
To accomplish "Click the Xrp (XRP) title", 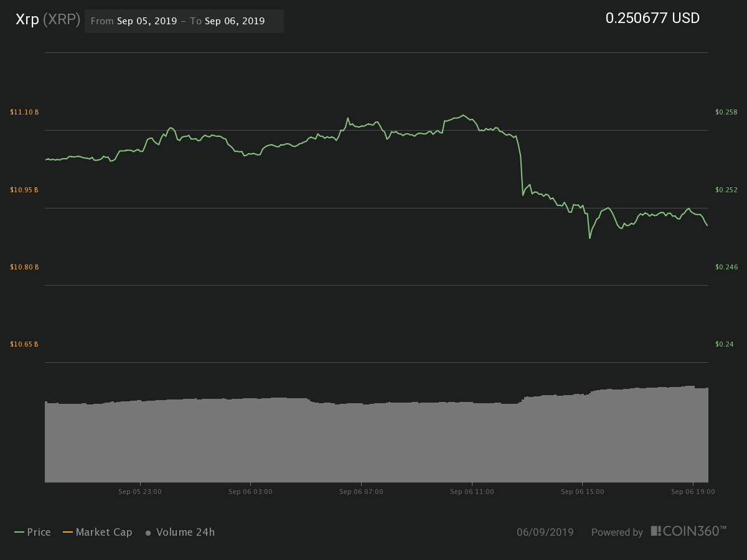I will click(48, 20).
